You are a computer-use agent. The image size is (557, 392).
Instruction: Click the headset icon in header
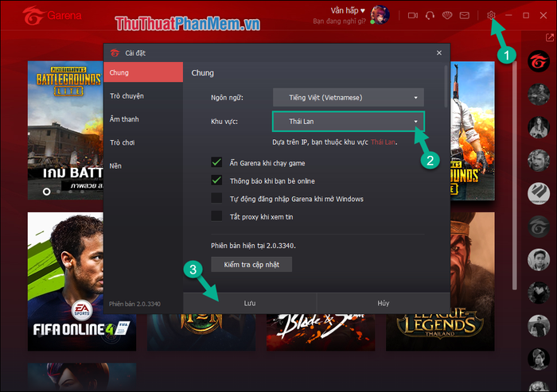430,15
